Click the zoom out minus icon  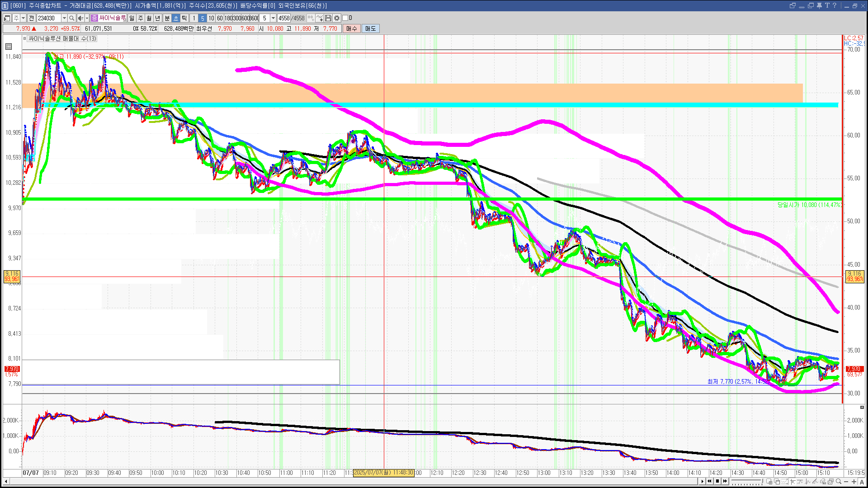pyautogui.click(x=846, y=482)
